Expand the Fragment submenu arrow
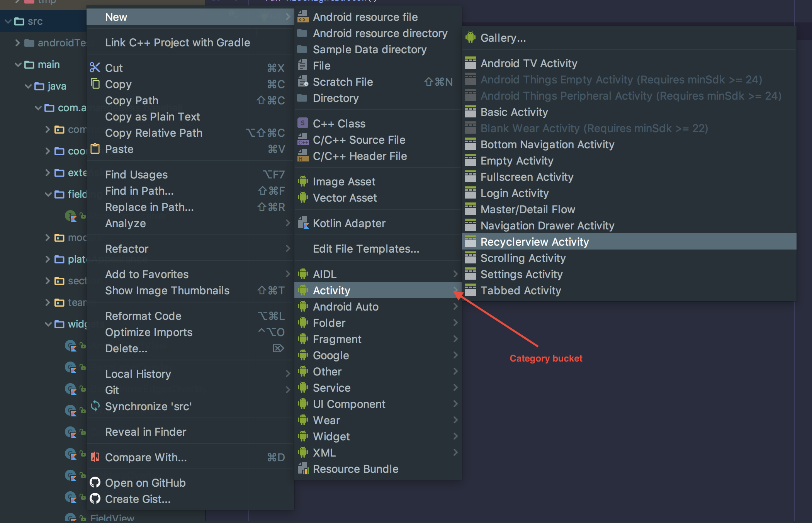Image resolution: width=812 pixels, height=523 pixels. [x=455, y=339]
